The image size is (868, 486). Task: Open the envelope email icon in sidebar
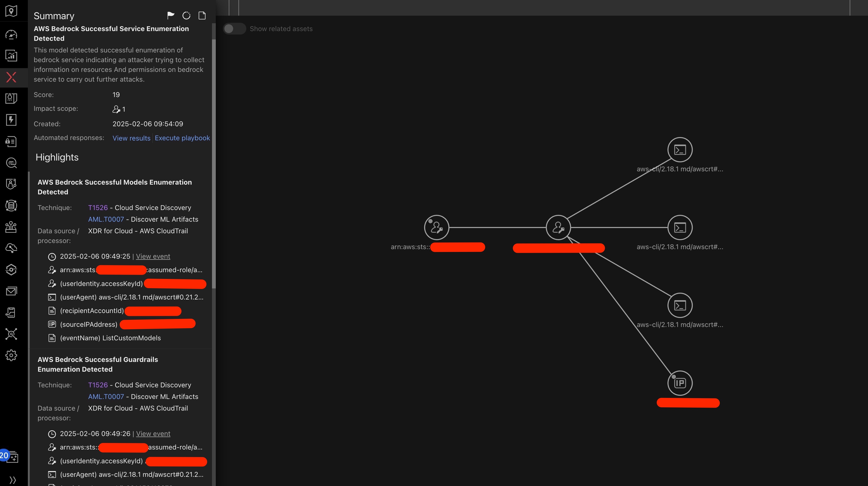(x=11, y=291)
